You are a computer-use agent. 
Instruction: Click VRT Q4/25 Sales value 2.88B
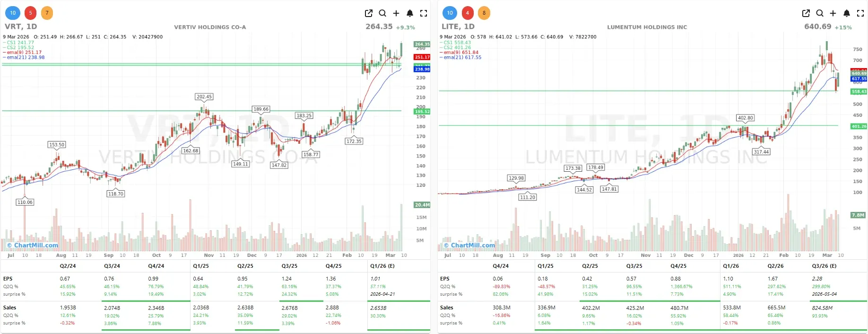[333, 308]
